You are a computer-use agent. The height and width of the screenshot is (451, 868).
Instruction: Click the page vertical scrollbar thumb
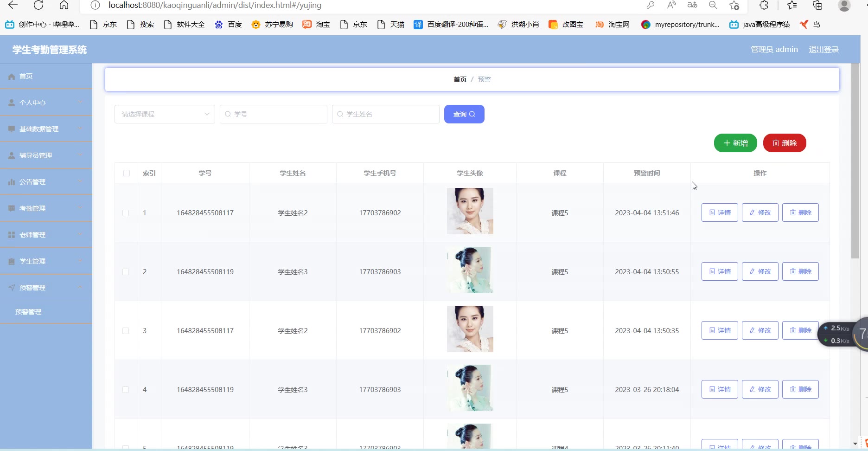point(855,162)
